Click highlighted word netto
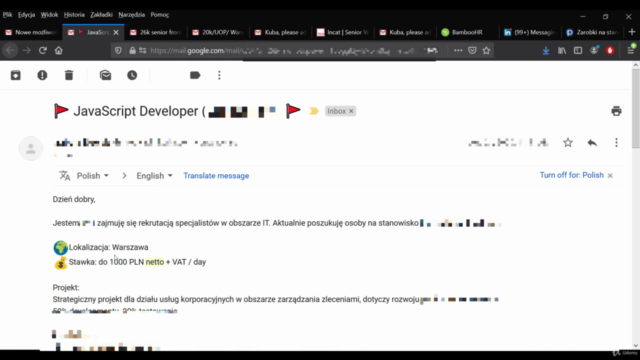The width and height of the screenshot is (640, 360). [155, 262]
